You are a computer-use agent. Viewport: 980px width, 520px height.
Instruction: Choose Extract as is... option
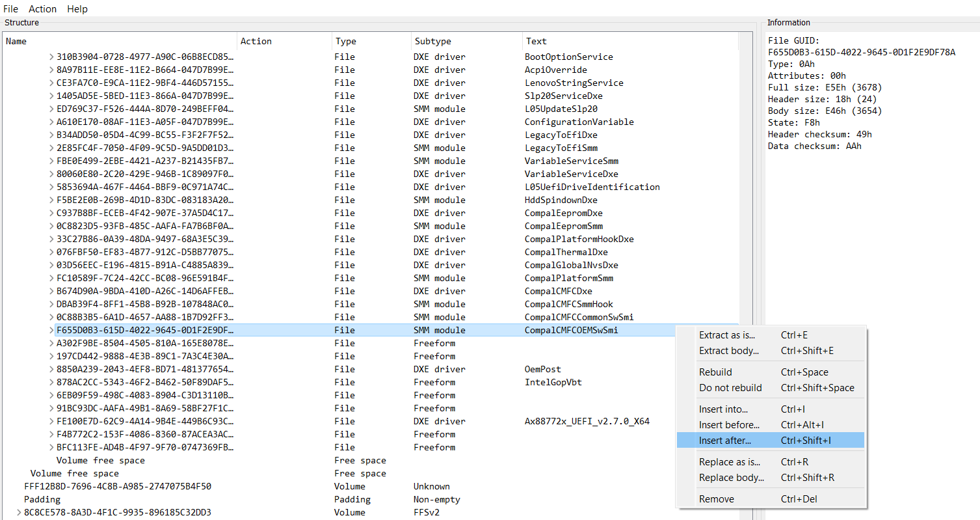[771, 335]
